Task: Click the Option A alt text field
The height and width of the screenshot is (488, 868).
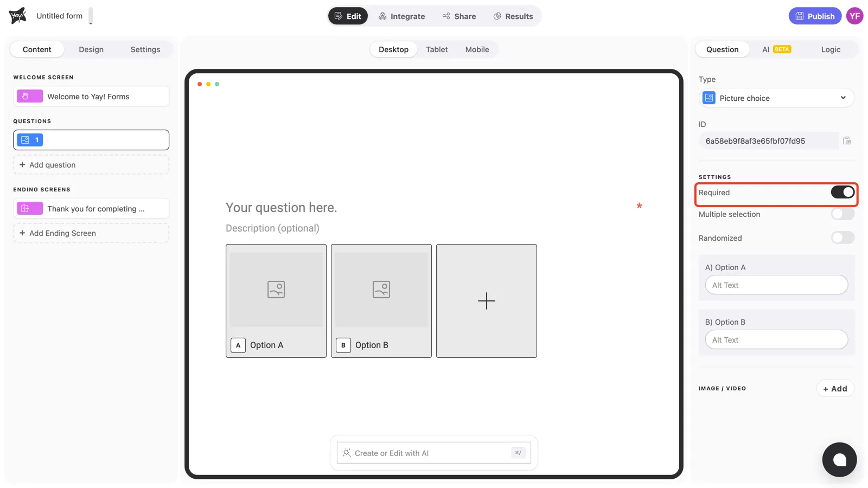Action: 776,285
